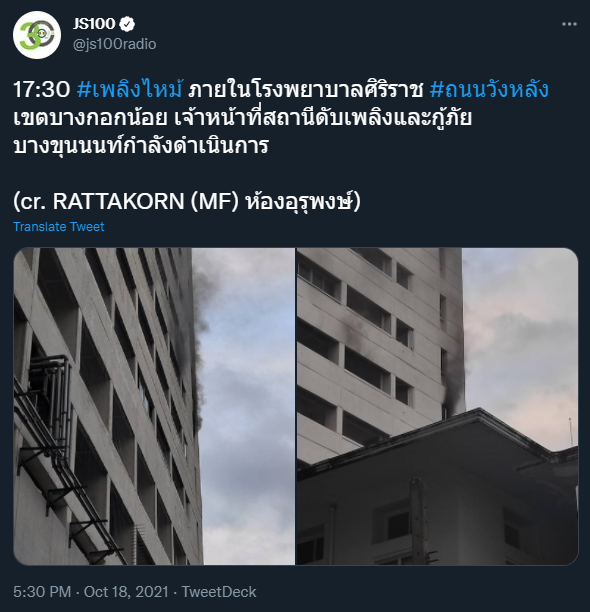Viewport: 590px width, 612px height.
Task: Click the 5:30 PM timestamp
Action: (42, 592)
